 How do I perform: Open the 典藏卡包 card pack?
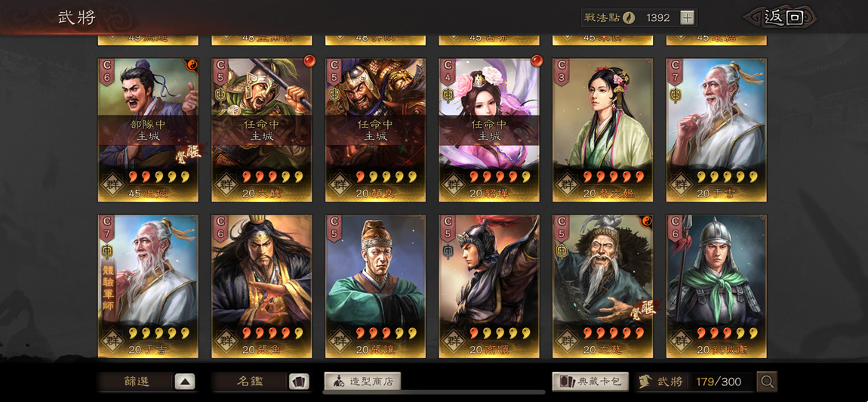pos(590,382)
